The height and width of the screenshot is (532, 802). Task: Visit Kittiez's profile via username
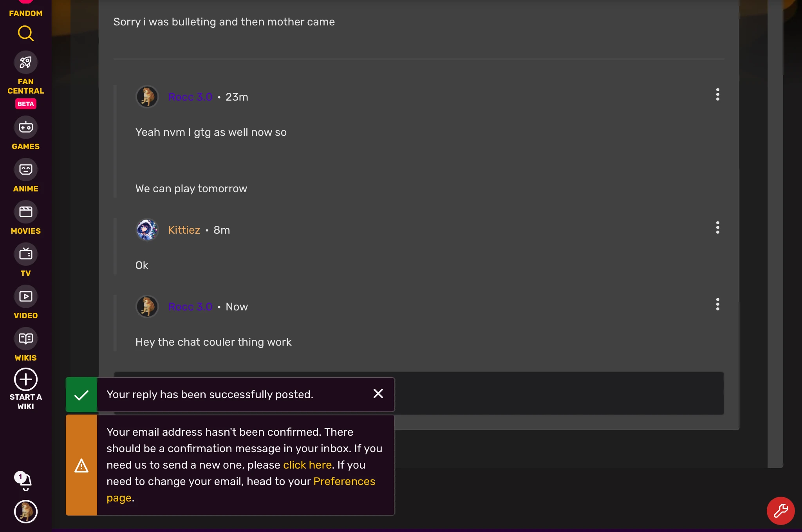(184, 230)
